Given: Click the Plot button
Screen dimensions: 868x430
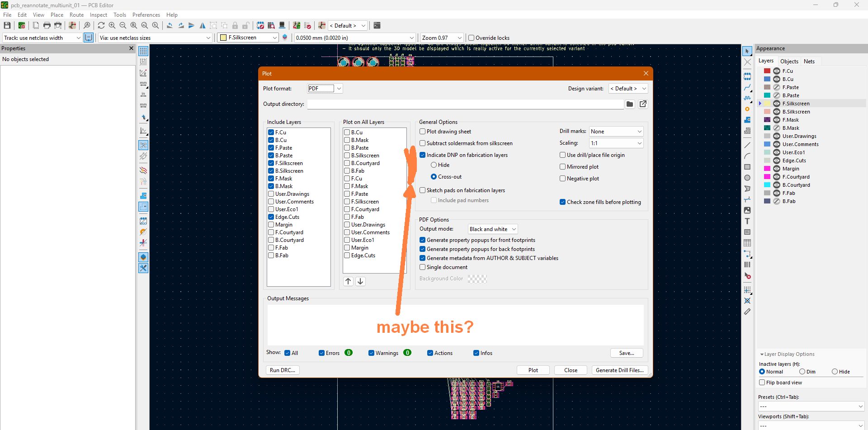Looking at the screenshot, I should coord(533,370).
